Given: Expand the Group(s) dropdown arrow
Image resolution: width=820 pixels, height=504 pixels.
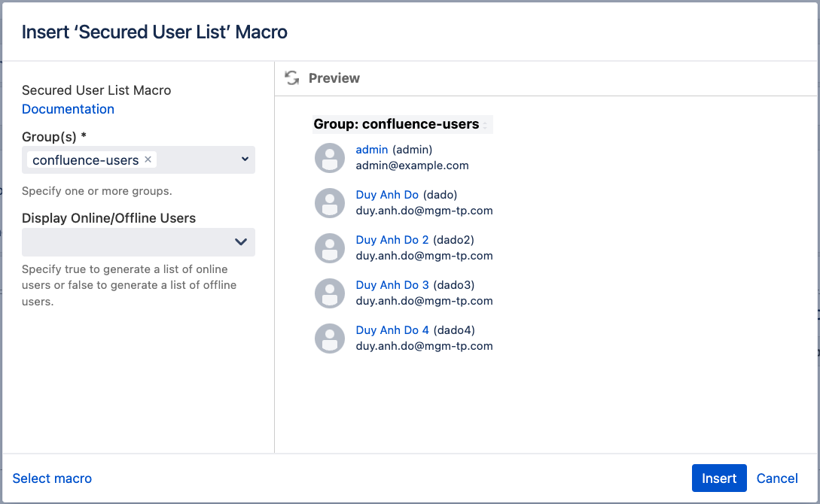Looking at the screenshot, I should (245, 159).
